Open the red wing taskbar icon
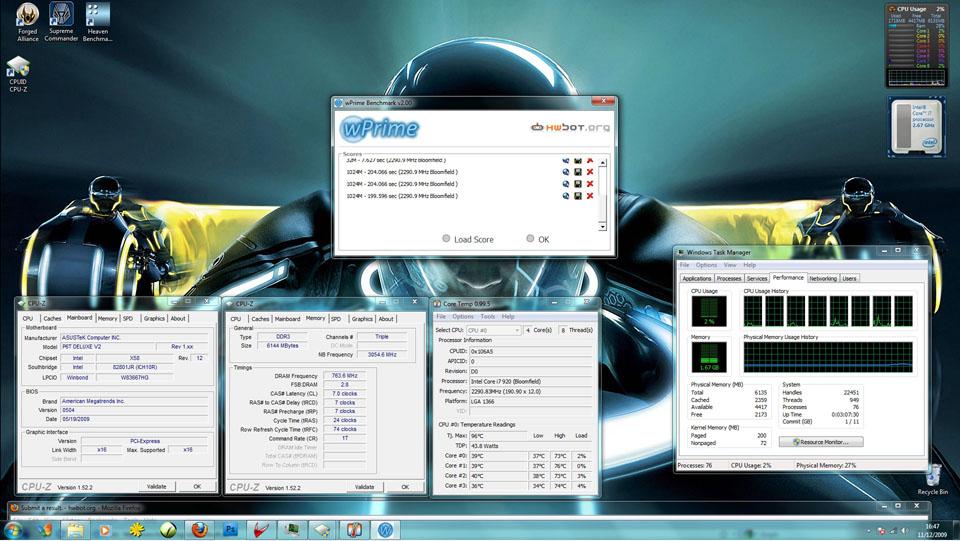 pyautogui.click(x=261, y=529)
